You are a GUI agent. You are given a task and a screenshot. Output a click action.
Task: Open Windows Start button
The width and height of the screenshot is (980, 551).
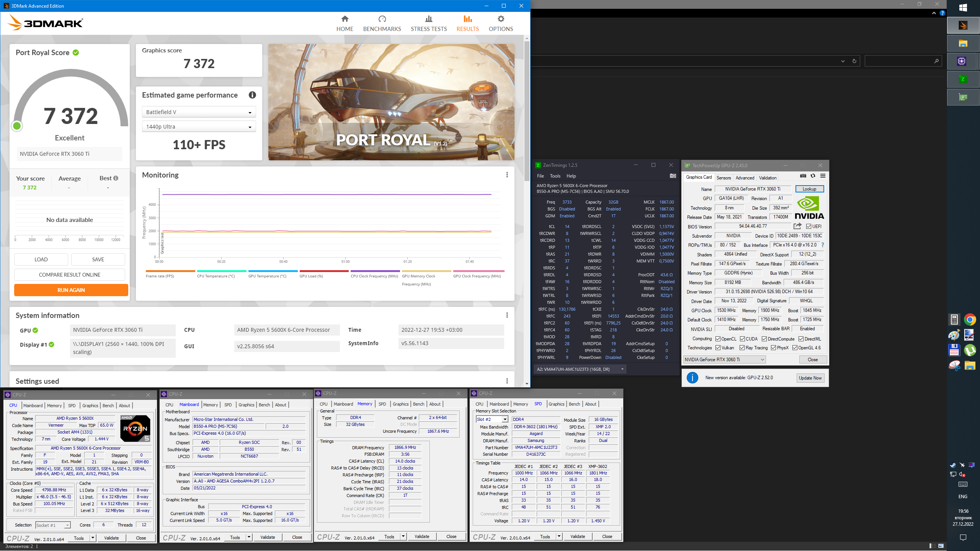tap(963, 8)
